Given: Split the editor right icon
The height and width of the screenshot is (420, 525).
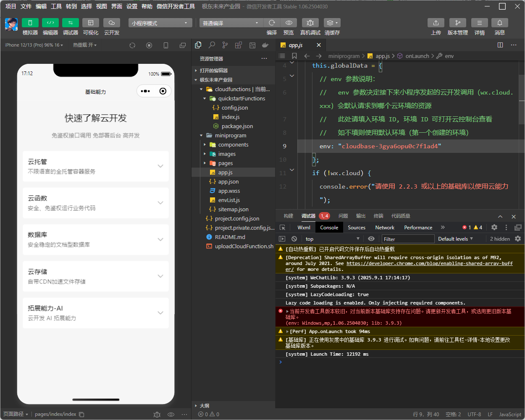Looking at the screenshot, I should 500,45.
